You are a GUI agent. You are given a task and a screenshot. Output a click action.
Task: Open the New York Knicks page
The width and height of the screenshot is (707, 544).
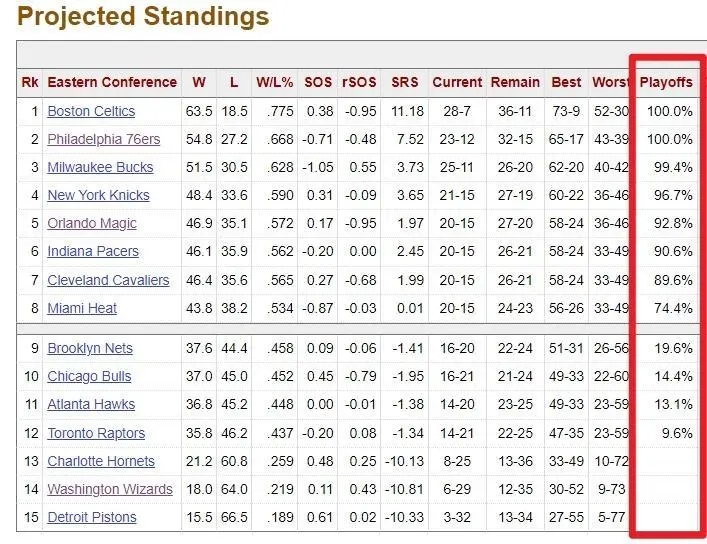coord(98,195)
